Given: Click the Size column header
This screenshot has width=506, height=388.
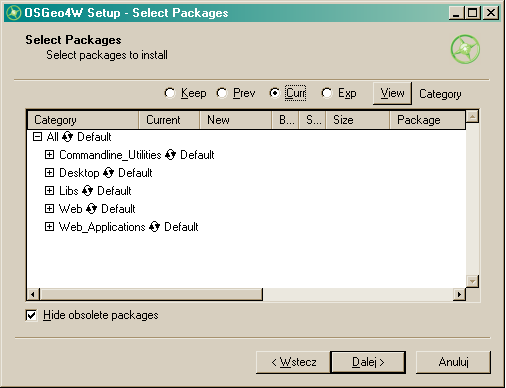Looking at the screenshot, I should (x=358, y=120).
